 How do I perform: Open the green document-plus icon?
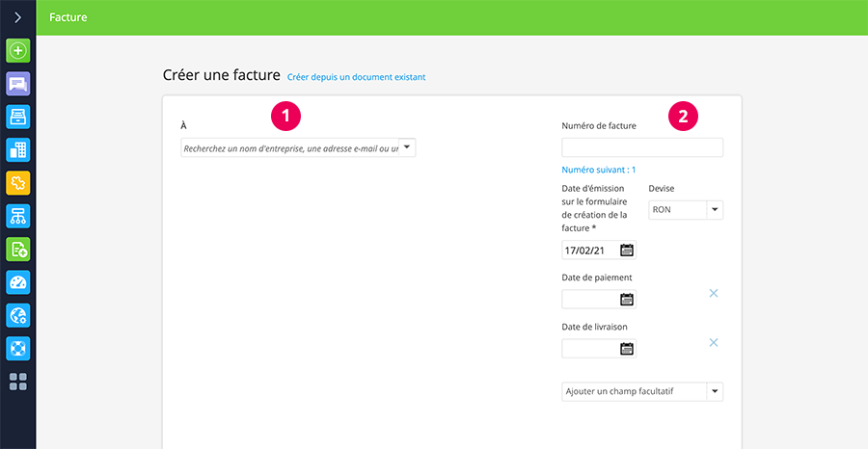point(17,249)
